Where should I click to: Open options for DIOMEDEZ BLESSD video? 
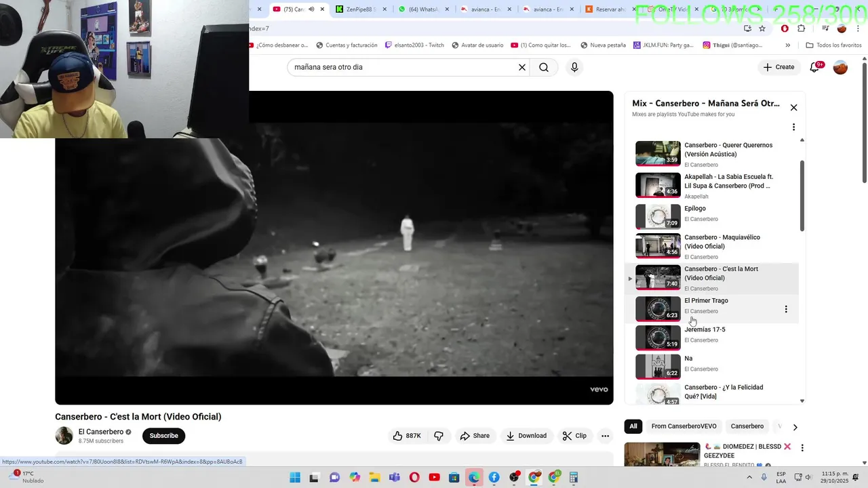click(802, 448)
